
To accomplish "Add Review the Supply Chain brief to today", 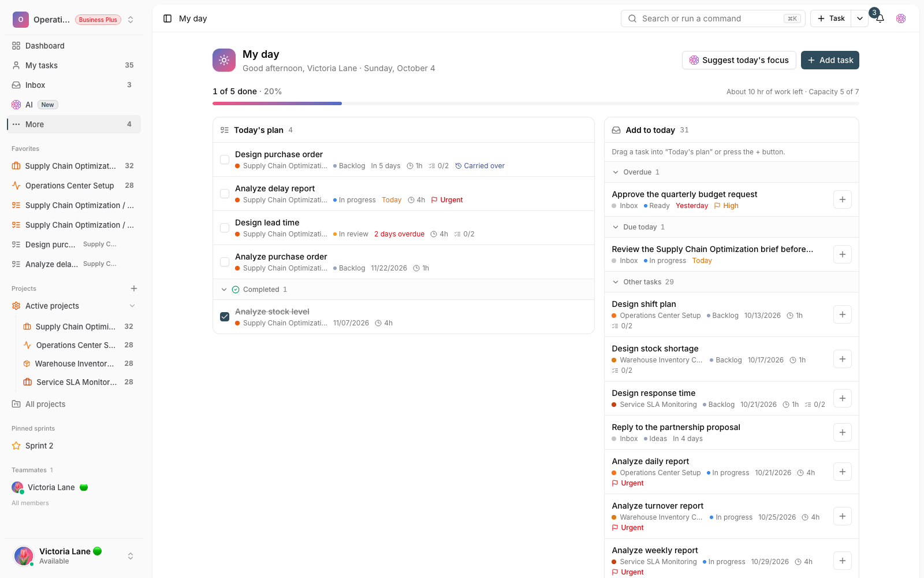I will (x=843, y=254).
